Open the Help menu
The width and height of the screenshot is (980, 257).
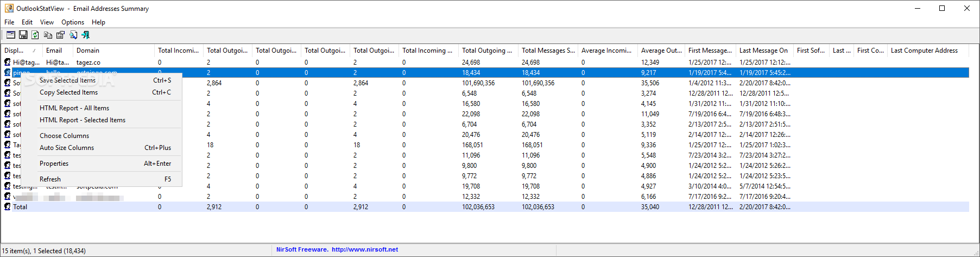(98, 22)
